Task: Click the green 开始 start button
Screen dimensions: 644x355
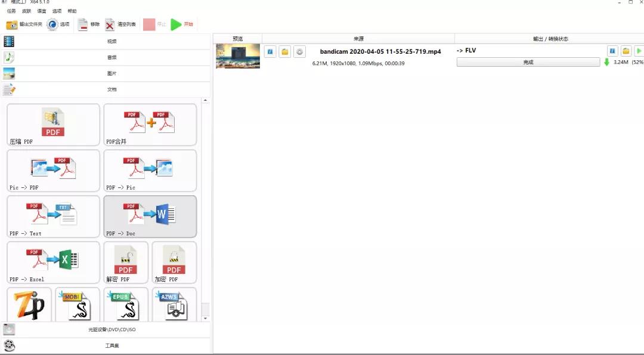Action: [181, 24]
